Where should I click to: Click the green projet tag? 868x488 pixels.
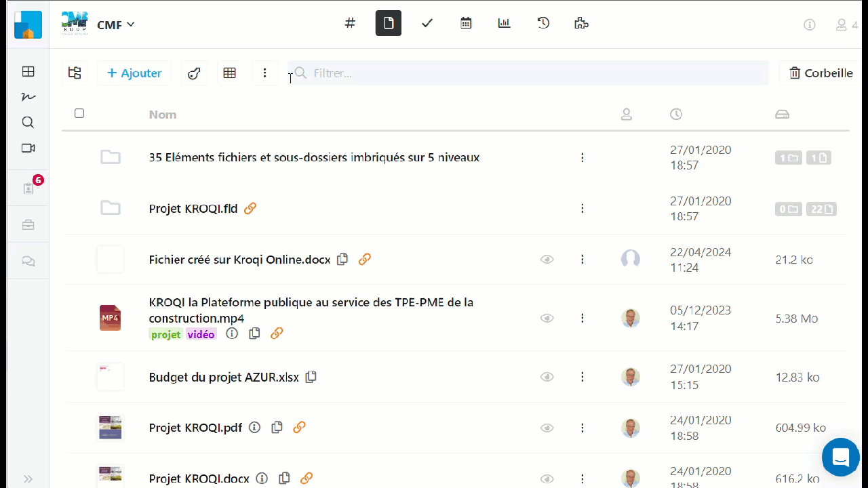click(166, 334)
